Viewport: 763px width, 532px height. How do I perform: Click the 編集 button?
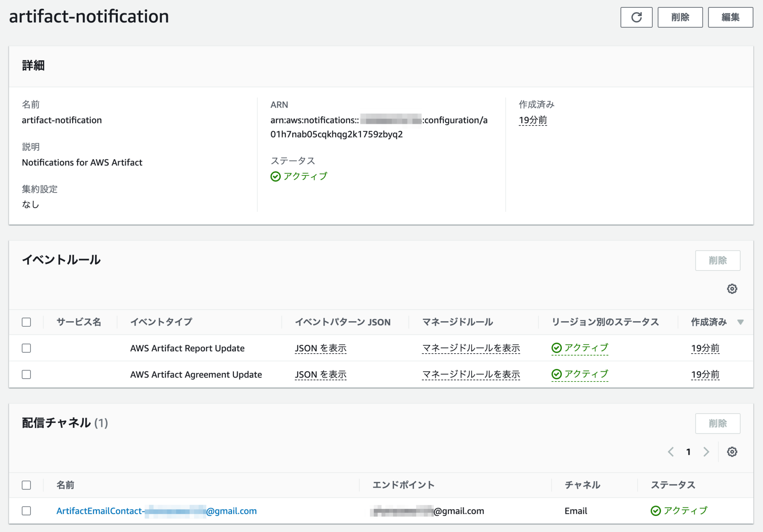pos(730,17)
